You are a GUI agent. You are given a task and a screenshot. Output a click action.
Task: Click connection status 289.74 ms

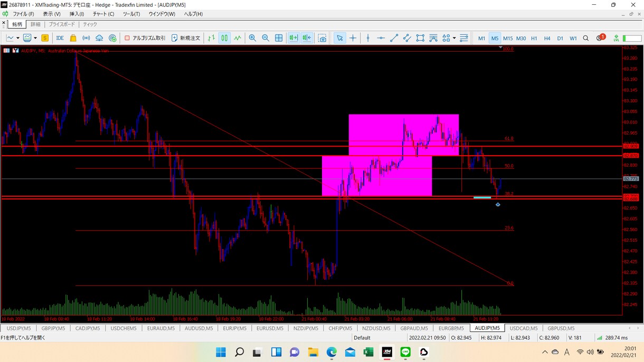click(x=612, y=338)
